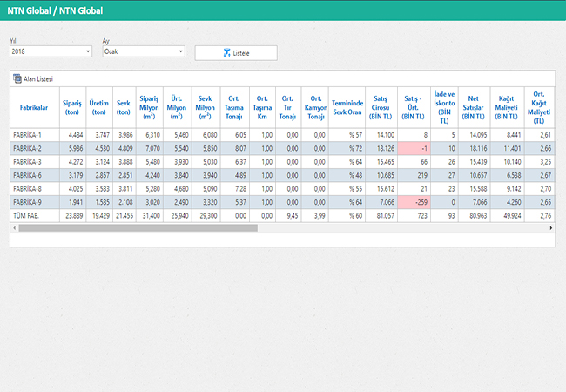Click the Kağıt Maliyeti column header

coord(506,106)
